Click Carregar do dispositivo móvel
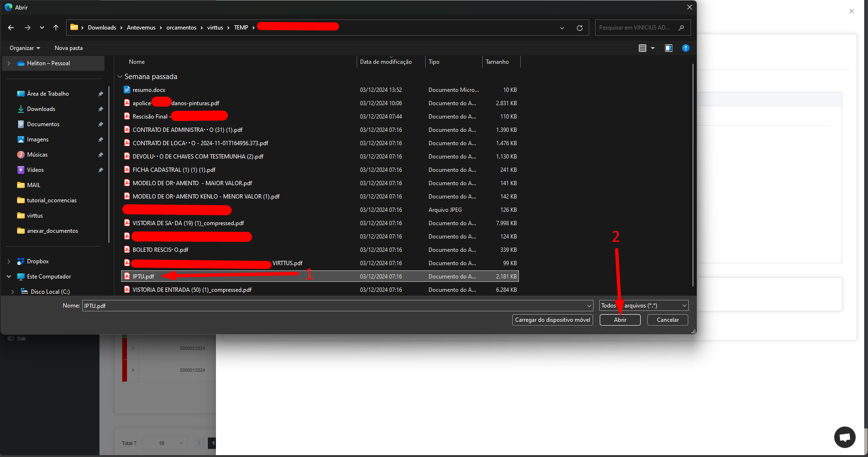Viewport: 868px width, 457px height. (552, 320)
